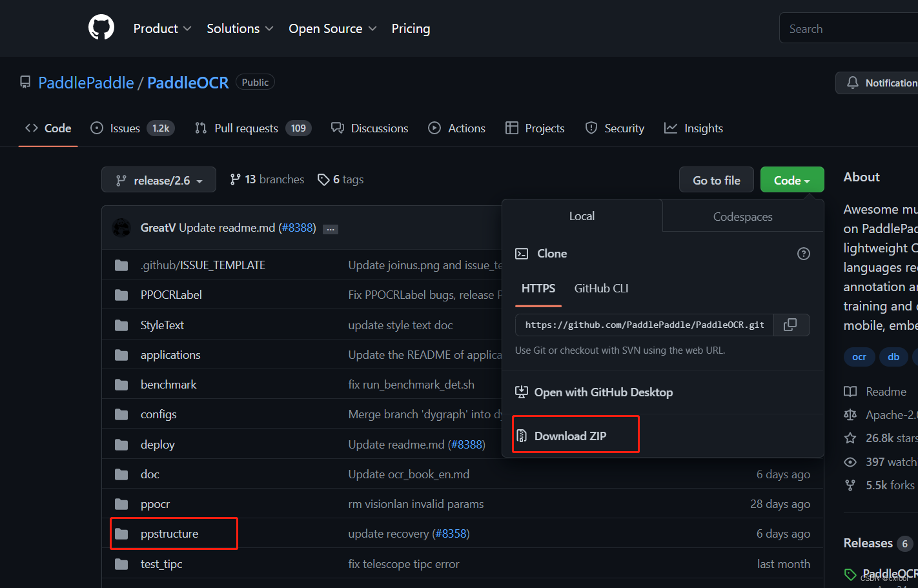
Task: Click the clone URL text field
Action: pyautogui.click(x=645, y=325)
